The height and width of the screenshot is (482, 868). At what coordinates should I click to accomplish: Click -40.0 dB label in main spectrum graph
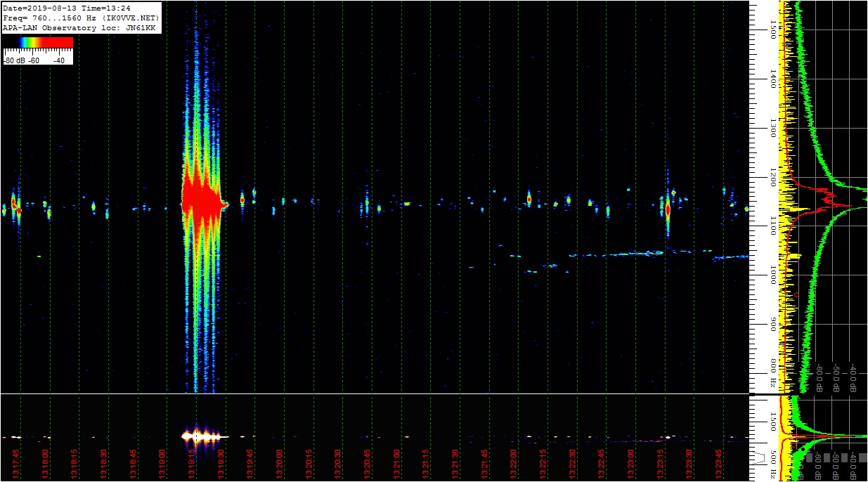(853, 378)
